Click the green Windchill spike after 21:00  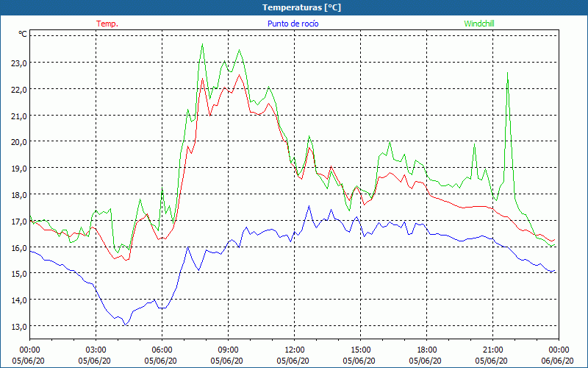point(507,73)
